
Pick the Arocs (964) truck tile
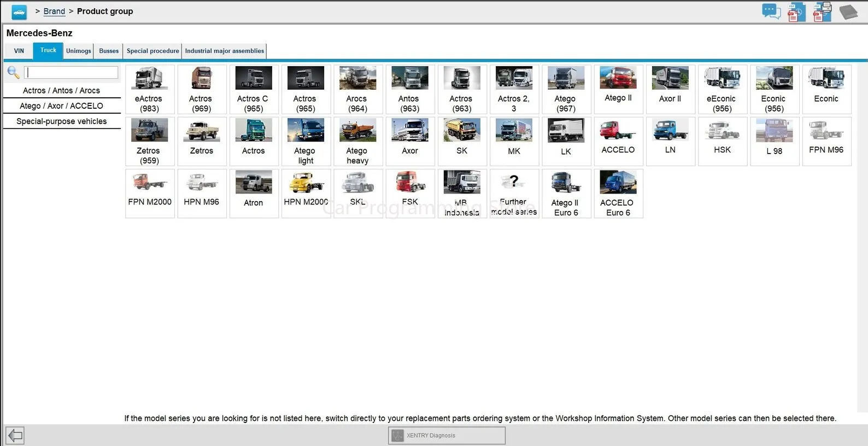358,89
